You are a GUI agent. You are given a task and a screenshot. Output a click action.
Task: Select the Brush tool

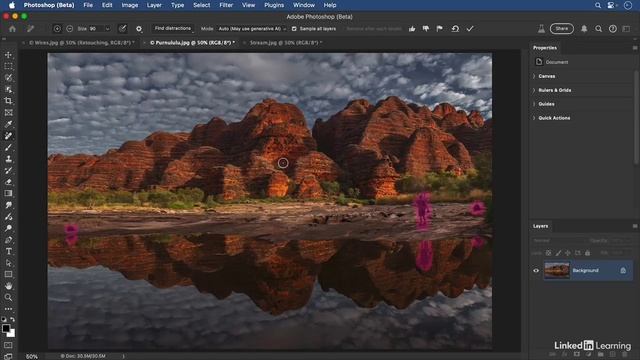tap(8, 147)
